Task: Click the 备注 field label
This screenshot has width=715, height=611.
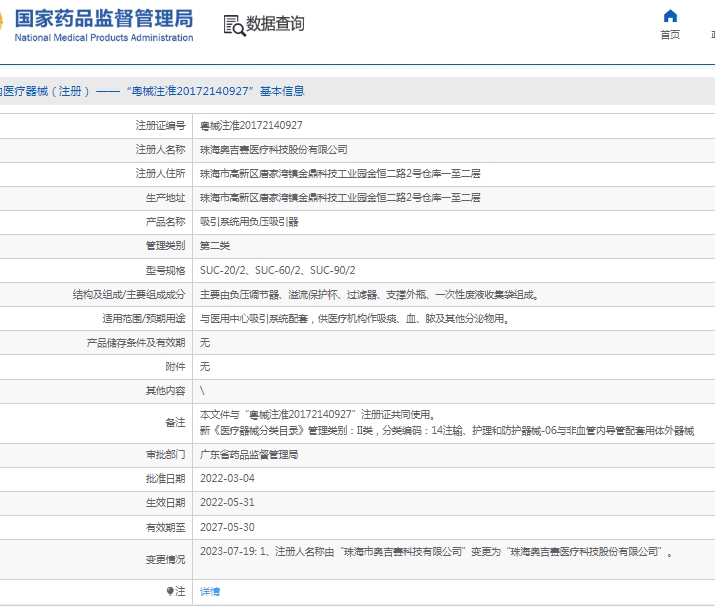Action: 176,423
